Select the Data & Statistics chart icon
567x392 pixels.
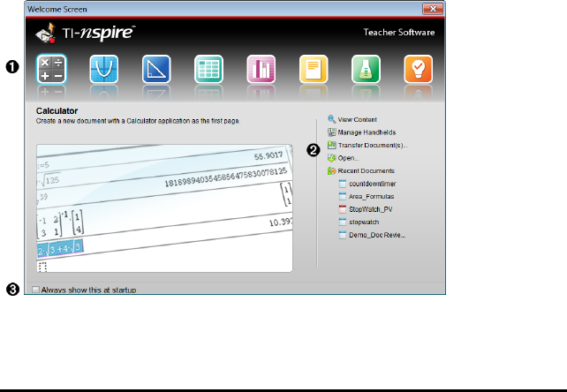(x=261, y=69)
